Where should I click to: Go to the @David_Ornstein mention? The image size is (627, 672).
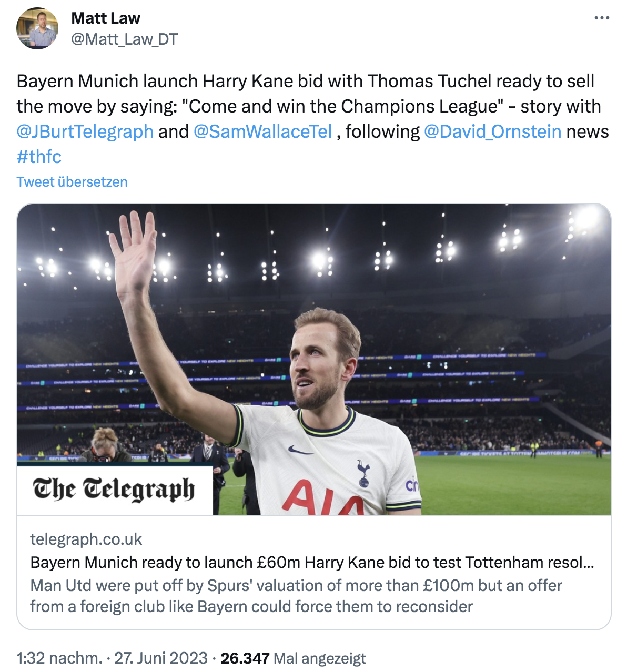(492, 131)
